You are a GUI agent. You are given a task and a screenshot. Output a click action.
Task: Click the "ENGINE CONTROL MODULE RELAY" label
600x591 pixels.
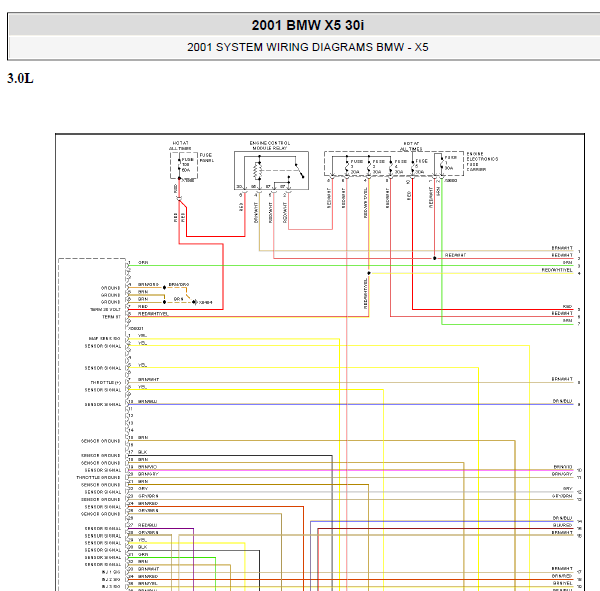click(270, 145)
